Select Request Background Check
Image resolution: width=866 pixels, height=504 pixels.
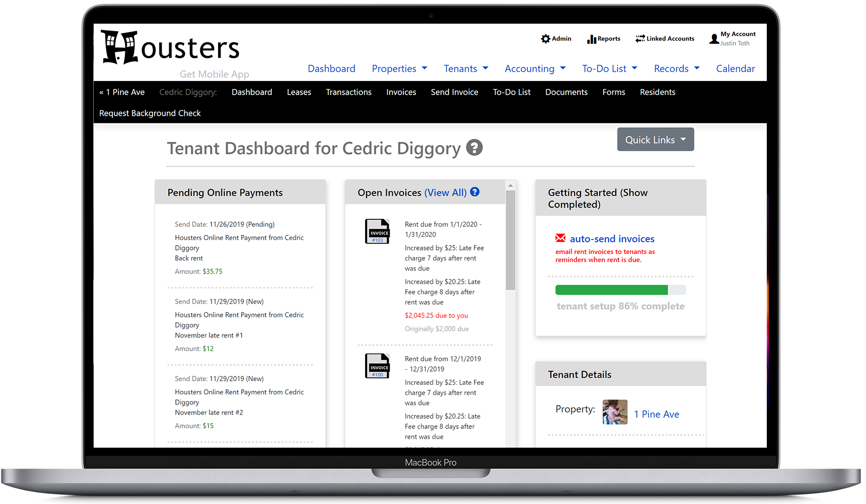(x=150, y=113)
